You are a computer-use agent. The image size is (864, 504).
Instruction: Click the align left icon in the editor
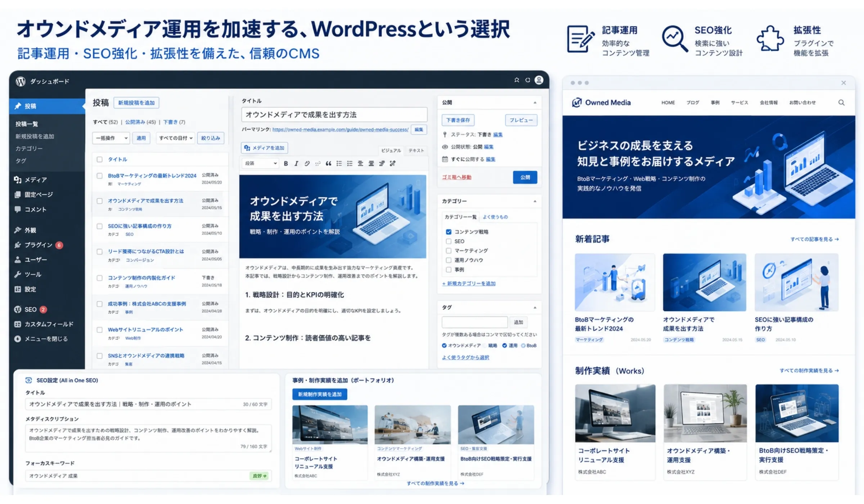[360, 163]
